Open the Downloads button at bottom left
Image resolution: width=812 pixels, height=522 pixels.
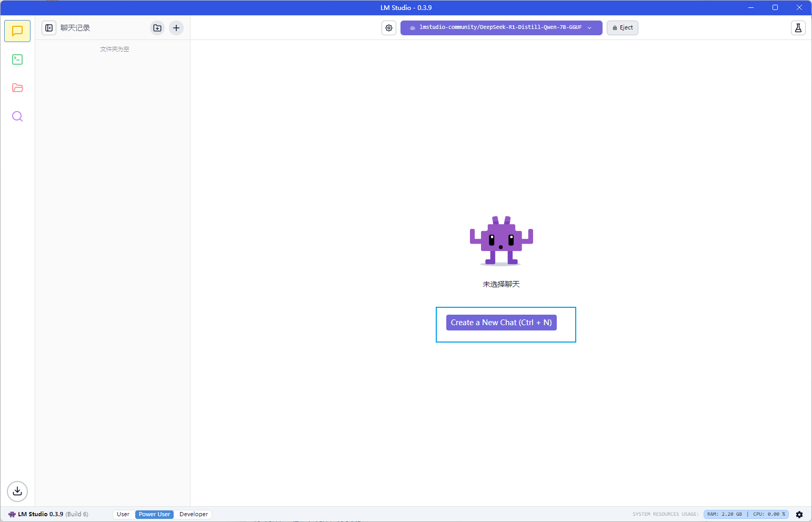point(17,491)
